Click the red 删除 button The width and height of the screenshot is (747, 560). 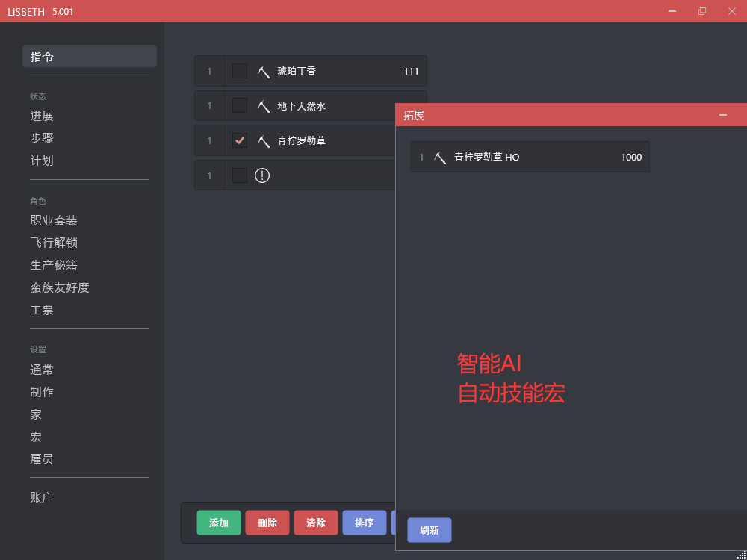tap(267, 523)
